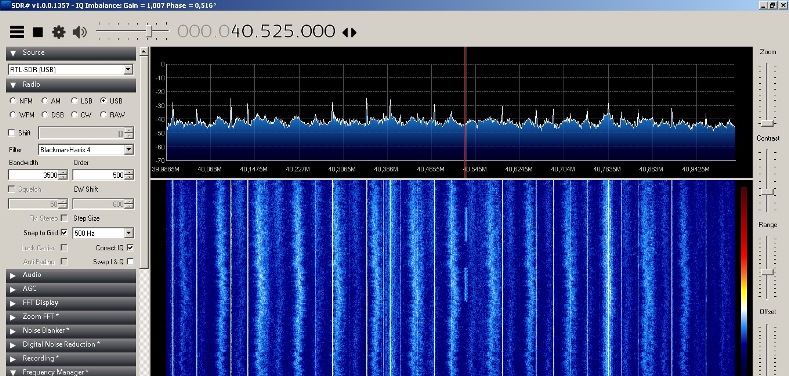Select the AM radio mode

tap(45, 101)
